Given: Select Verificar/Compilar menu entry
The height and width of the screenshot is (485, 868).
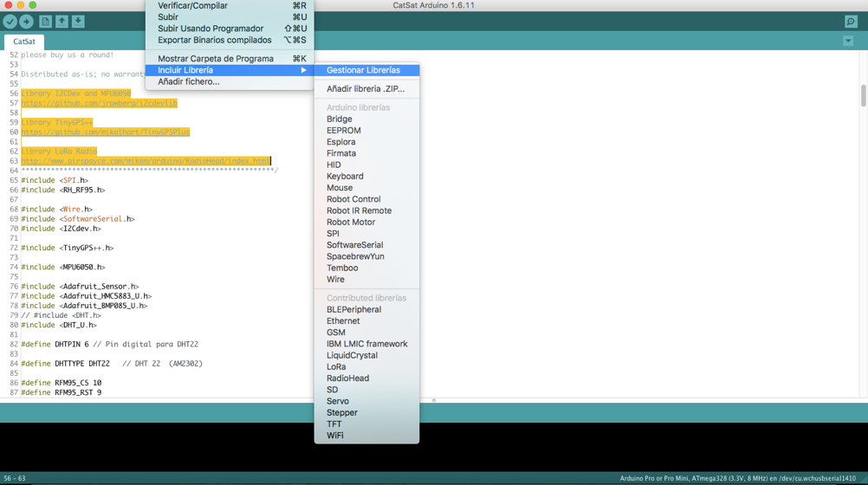Looking at the screenshot, I should tap(230, 5).
